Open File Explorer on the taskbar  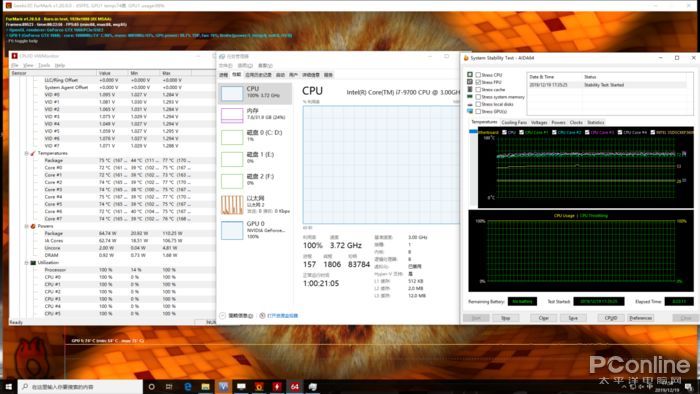coord(205,386)
